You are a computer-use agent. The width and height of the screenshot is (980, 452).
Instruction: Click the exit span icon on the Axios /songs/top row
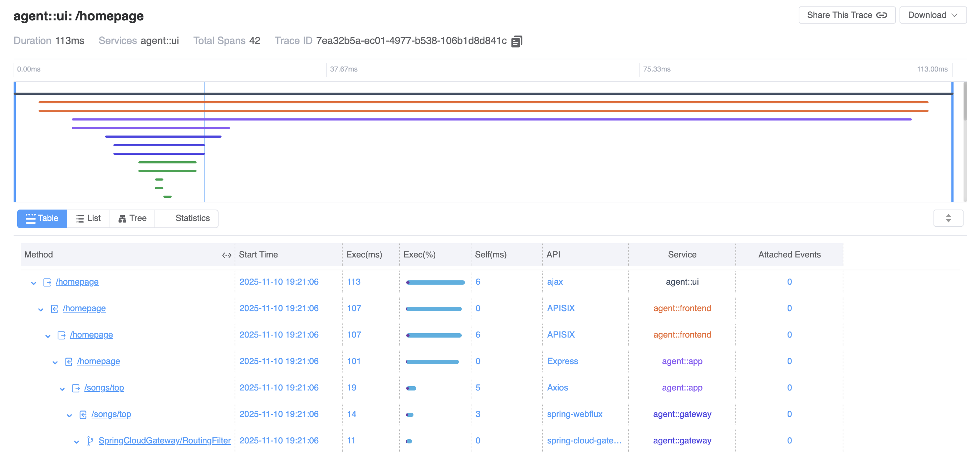76,388
